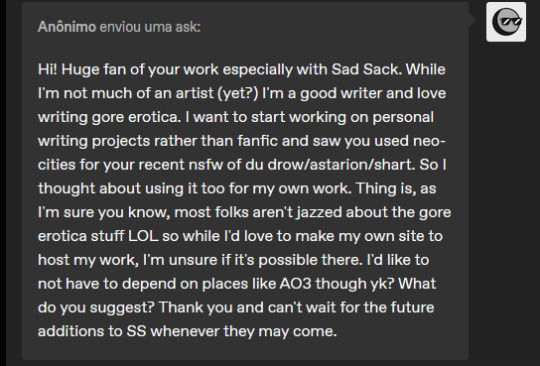
Task: Click the '(yet?)' text
Action: coord(238,93)
